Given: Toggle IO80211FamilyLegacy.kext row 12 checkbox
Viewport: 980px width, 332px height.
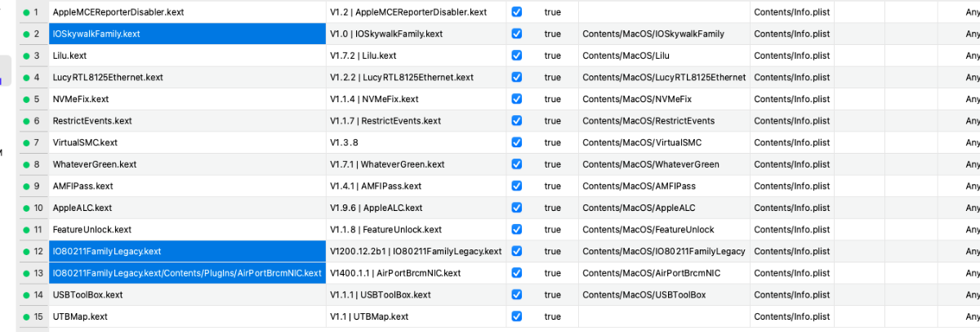Looking at the screenshot, I should (516, 251).
